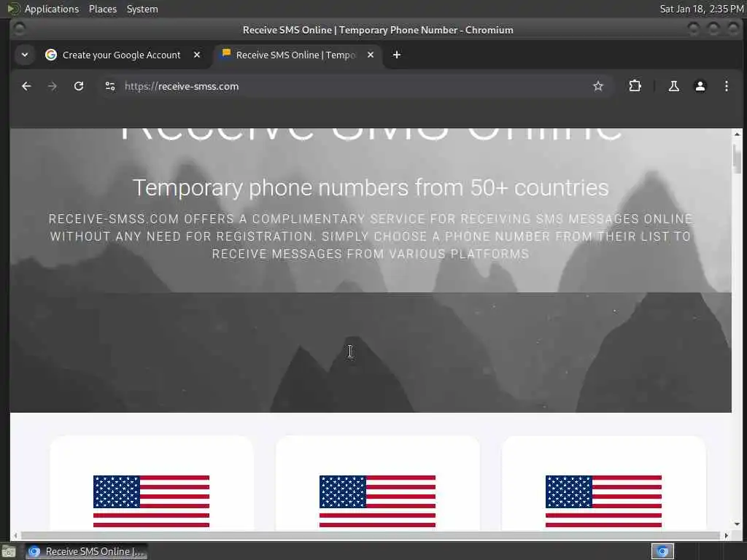Click the RECEIVE-SMSS.COM OFFERS description paragraph
The image size is (747, 560).
point(371,236)
